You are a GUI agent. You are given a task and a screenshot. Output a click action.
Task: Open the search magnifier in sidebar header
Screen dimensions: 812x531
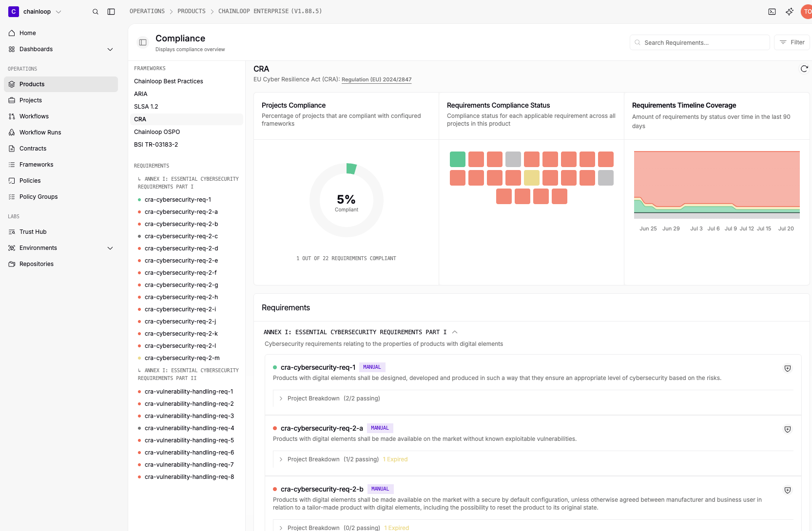pyautogui.click(x=96, y=12)
